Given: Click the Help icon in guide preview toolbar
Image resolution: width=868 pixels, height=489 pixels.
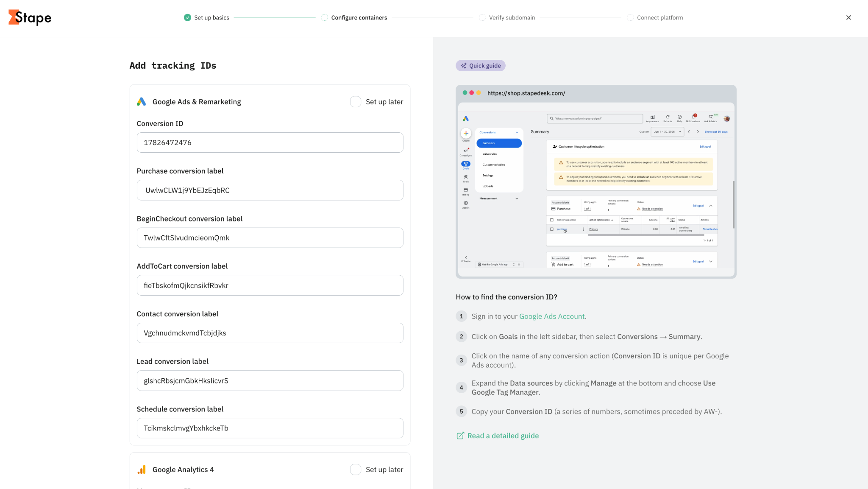Looking at the screenshot, I should click(679, 117).
